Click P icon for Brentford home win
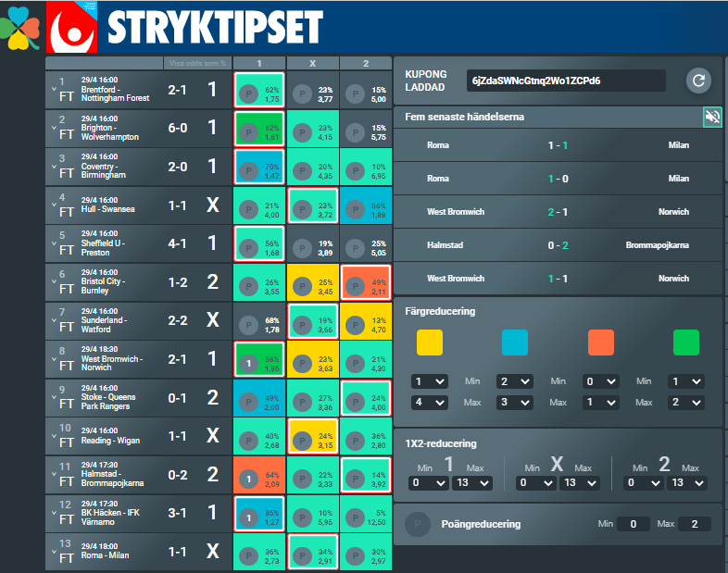 [x=248, y=93]
